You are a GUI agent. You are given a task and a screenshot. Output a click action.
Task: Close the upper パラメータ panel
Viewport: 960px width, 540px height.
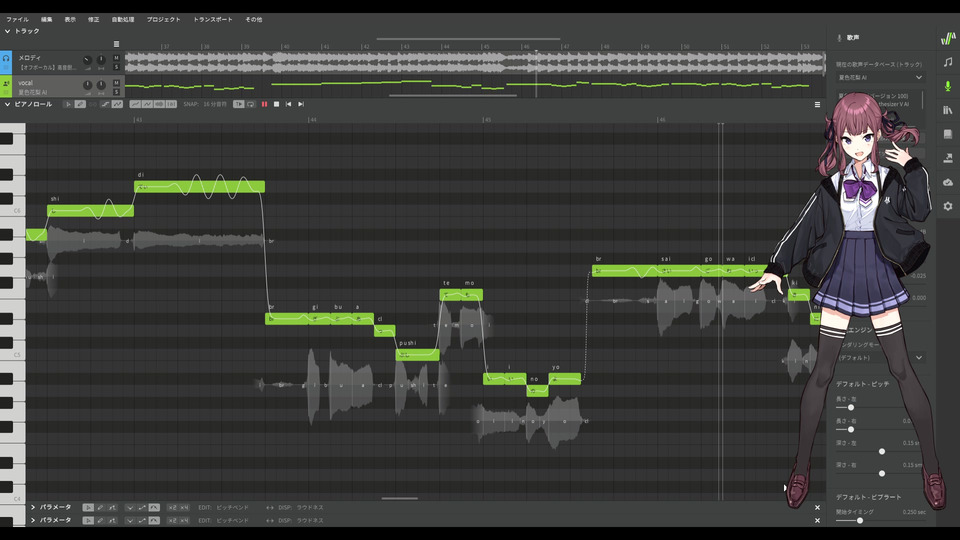click(817, 508)
